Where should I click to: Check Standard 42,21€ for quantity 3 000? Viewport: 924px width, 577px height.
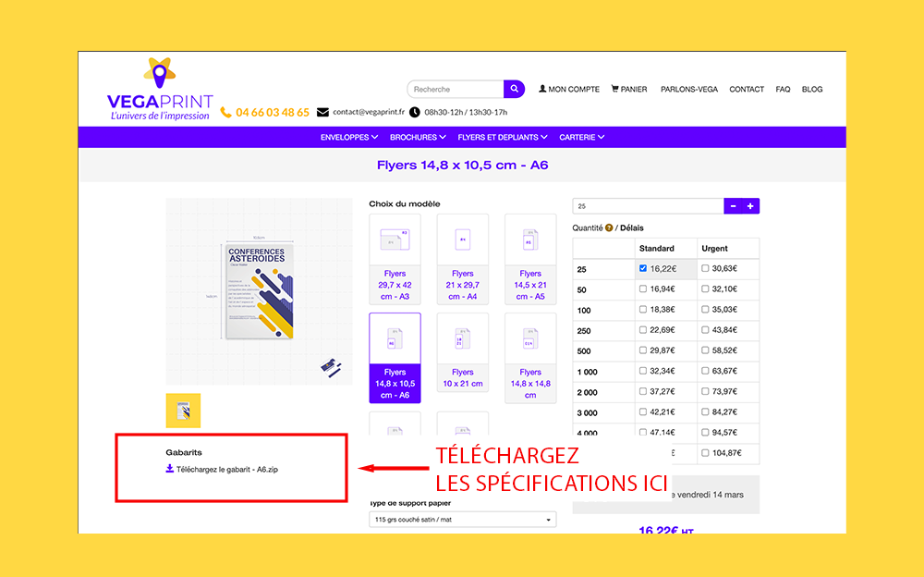click(643, 411)
